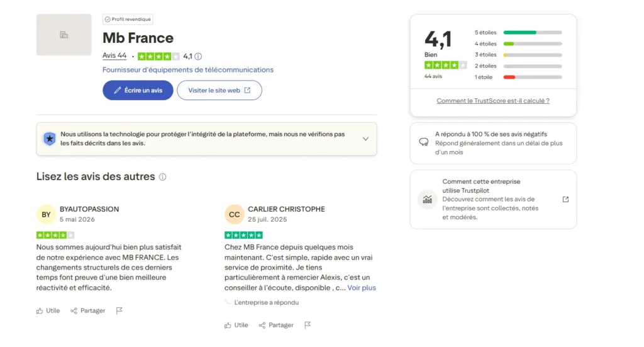Click Voir plus in Carlier Christophe review
The width and height of the screenshot is (644, 347).
point(362,288)
